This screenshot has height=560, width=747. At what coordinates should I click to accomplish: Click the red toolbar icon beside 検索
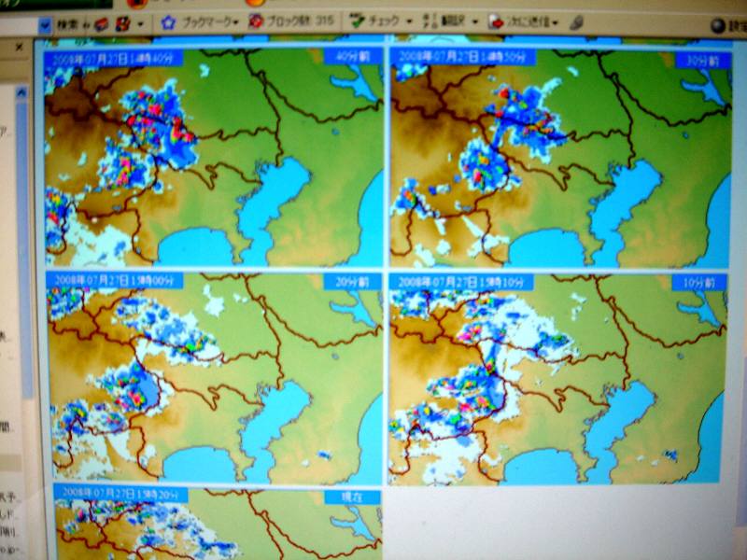click(101, 24)
